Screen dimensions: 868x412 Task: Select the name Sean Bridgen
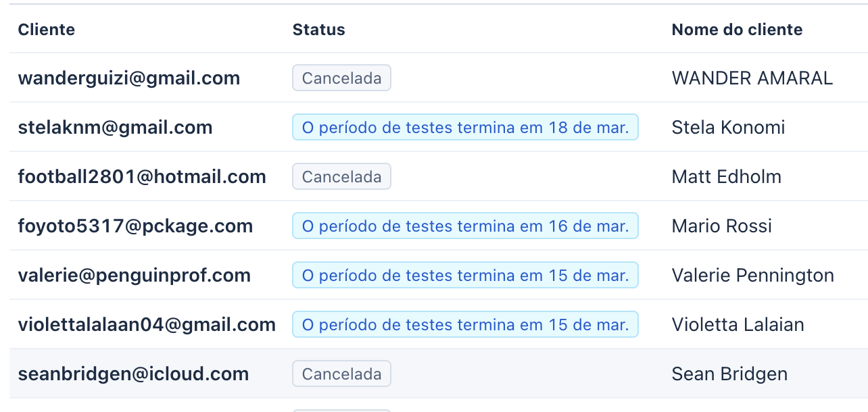[x=729, y=374]
